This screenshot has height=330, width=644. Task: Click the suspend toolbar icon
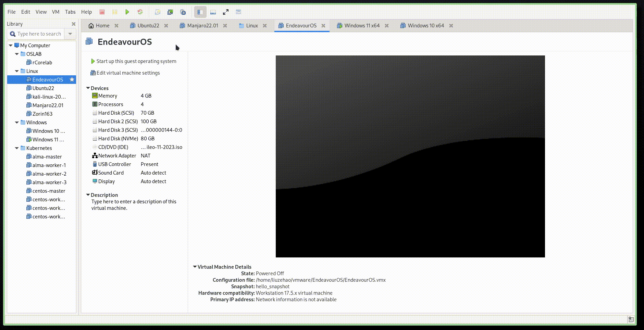[x=115, y=12]
